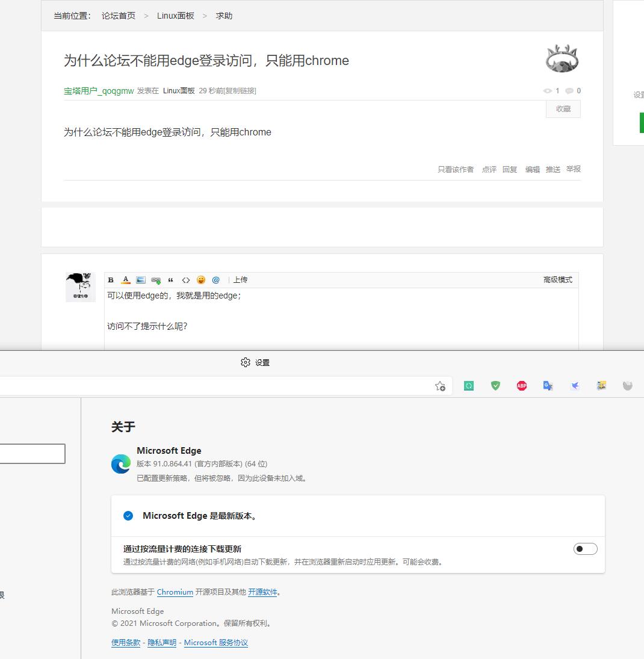Click 编辑 to edit the post
This screenshot has width=644, height=659.
click(533, 169)
